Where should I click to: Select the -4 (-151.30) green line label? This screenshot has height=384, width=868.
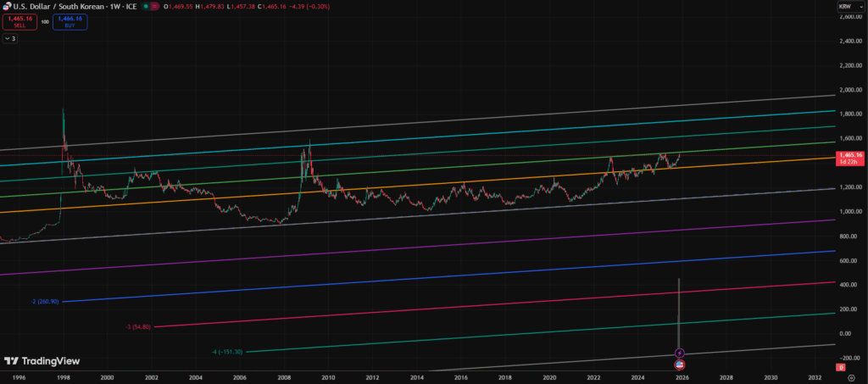pos(227,352)
